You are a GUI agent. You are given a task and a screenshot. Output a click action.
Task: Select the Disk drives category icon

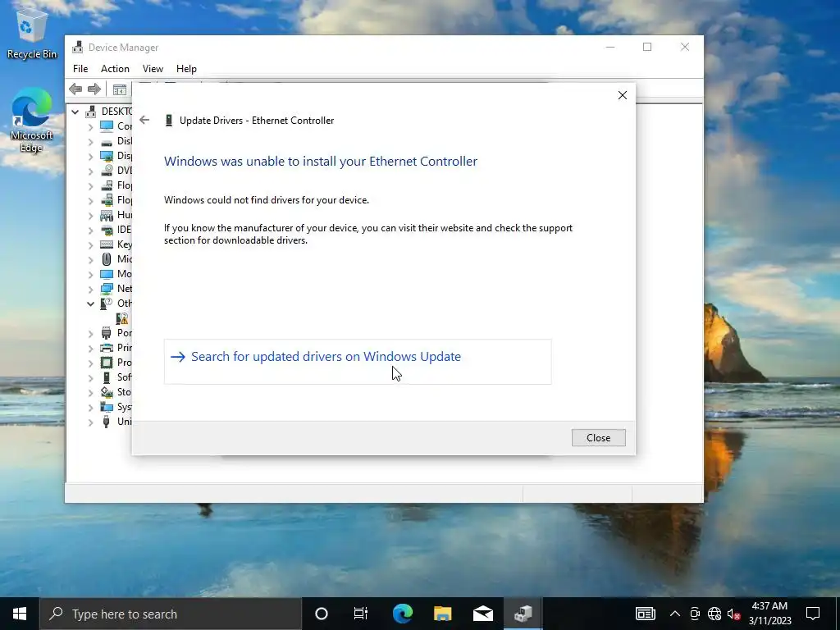(107, 141)
